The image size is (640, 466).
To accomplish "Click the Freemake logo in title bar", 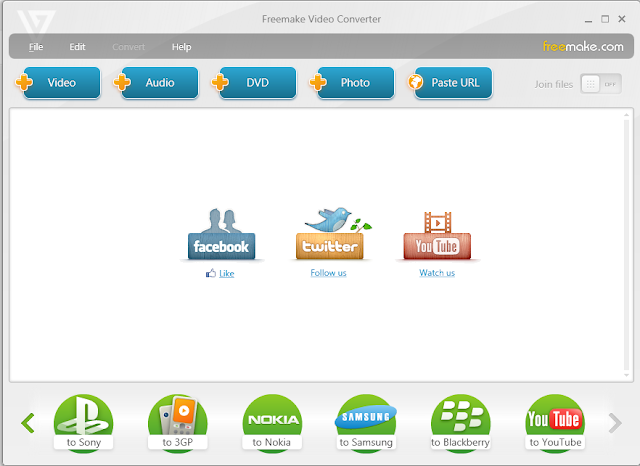I will click(36, 26).
